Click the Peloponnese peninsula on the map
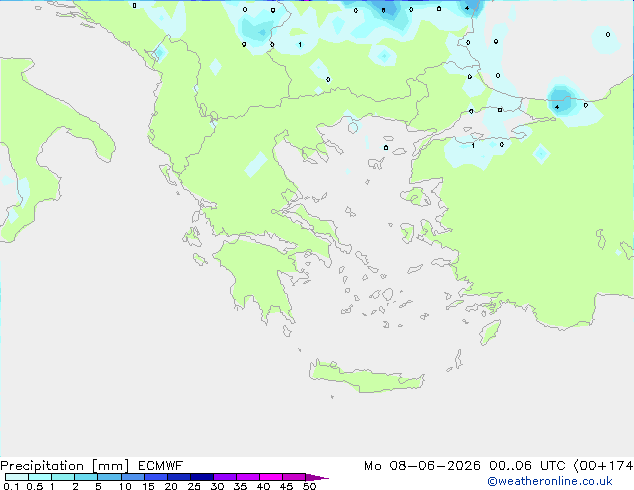This screenshot has width=634, height=490. tap(259, 275)
